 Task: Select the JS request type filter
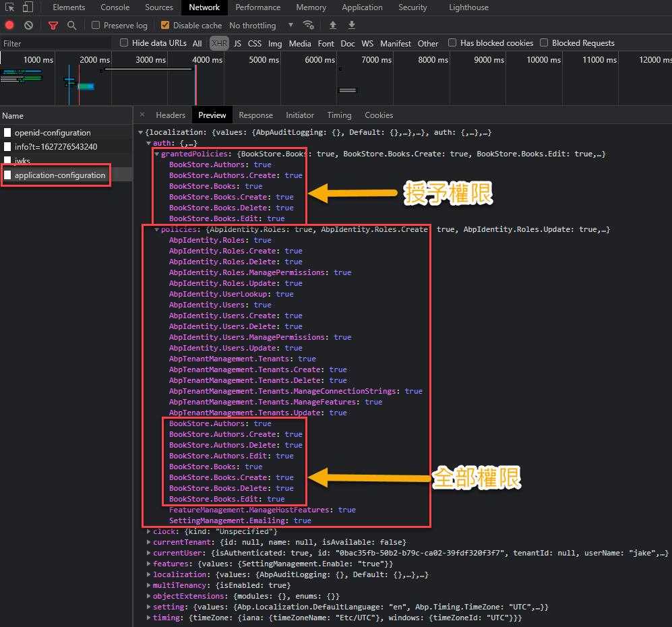point(237,43)
